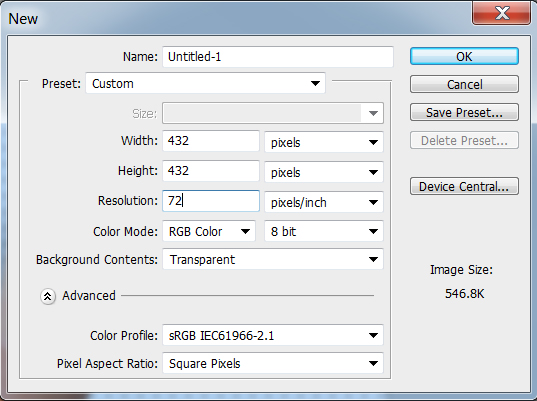Open the Color Mode RGB Color dropdown
This screenshot has height=401, width=537.
[x=209, y=231]
